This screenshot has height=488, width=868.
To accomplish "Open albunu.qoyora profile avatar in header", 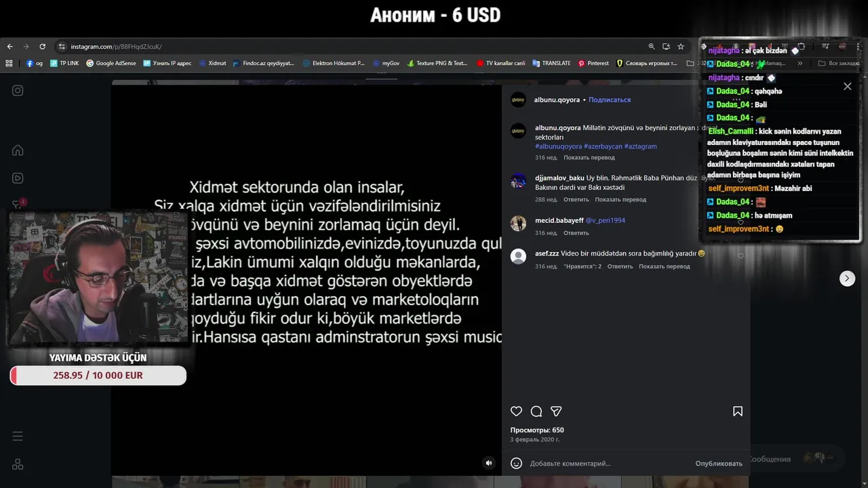I will click(x=518, y=100).
